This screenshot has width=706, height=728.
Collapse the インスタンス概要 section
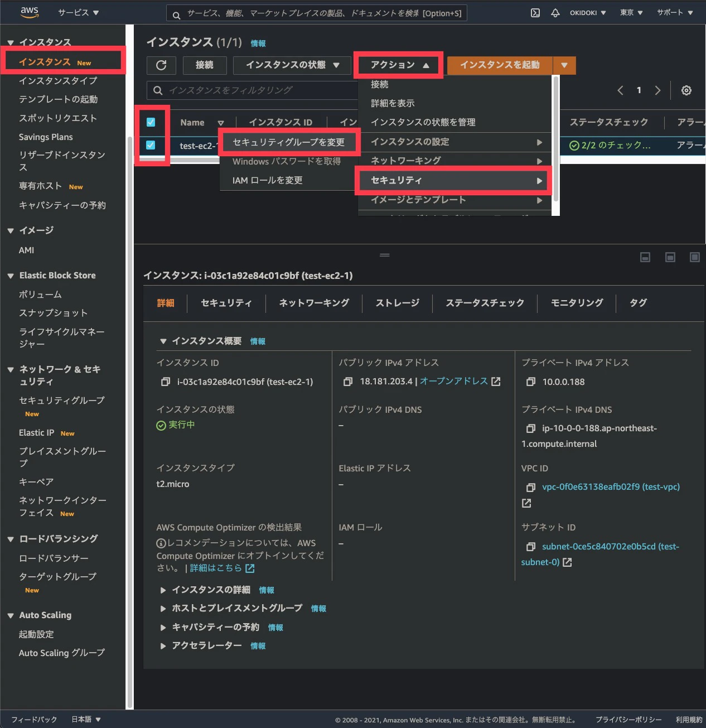(163, 341)
